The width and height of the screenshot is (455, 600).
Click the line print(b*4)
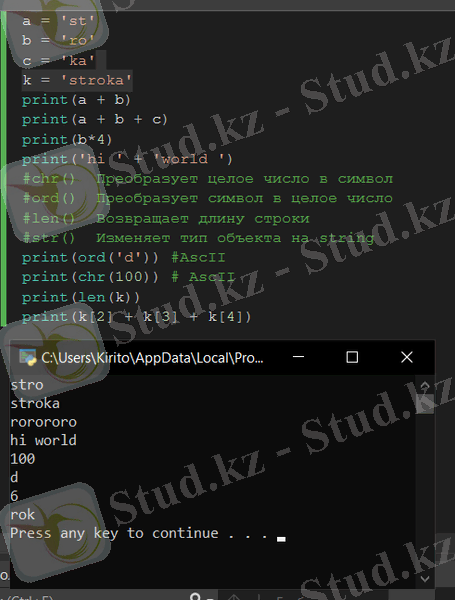pyautogui.click(x=67, y=139)
